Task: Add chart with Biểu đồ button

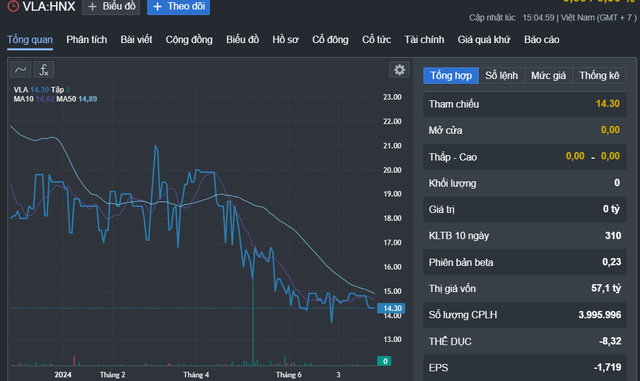Action: click(x=111, y=7)
